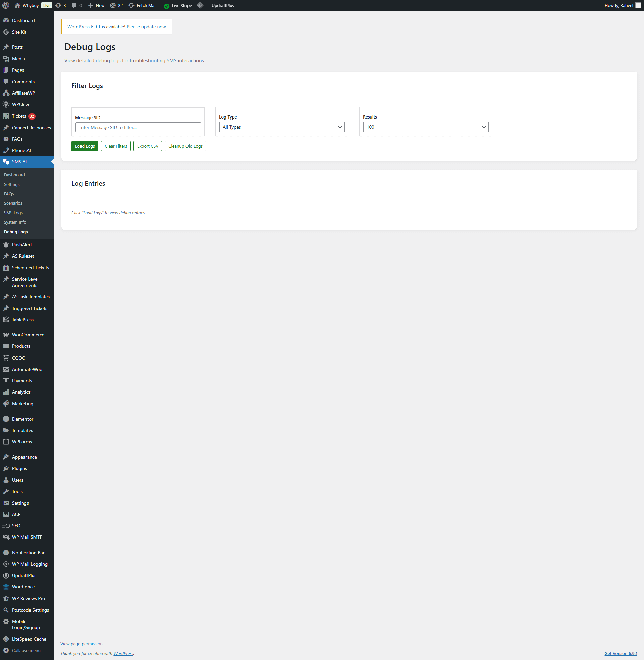Screen dimensions: 644x660
Task: Click the Live Stripe green checkmark icon
Action: coord(166,6)
